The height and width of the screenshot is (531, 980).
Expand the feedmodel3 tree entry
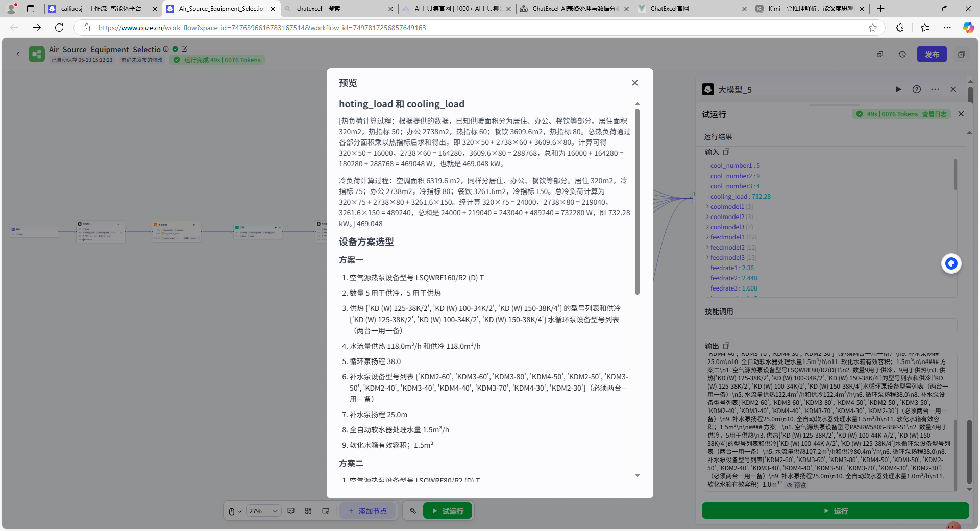[x=707, y=258]
